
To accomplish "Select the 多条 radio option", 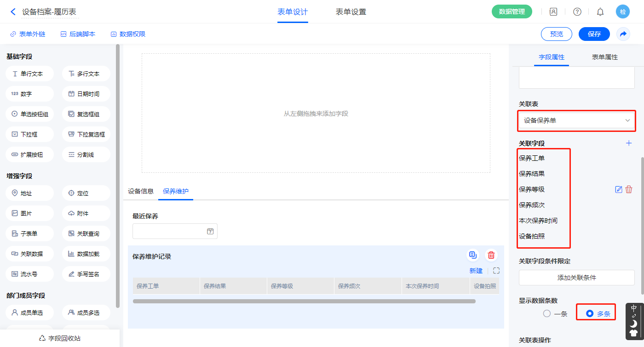I will click(x=590, y=314).
